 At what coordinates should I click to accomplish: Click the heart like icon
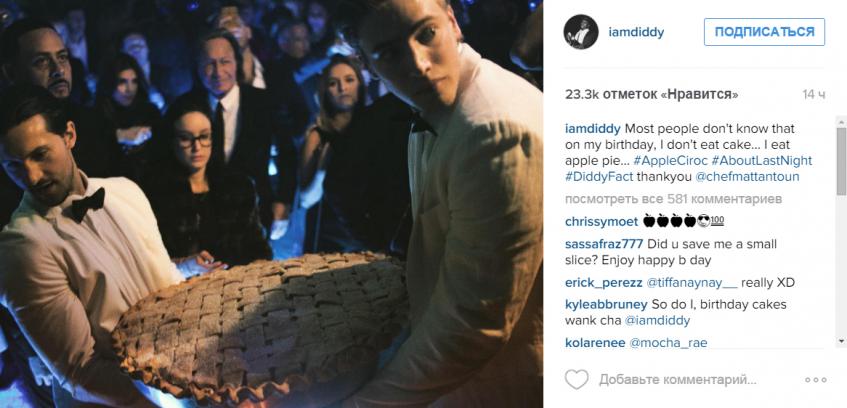[x=576, y=380]
